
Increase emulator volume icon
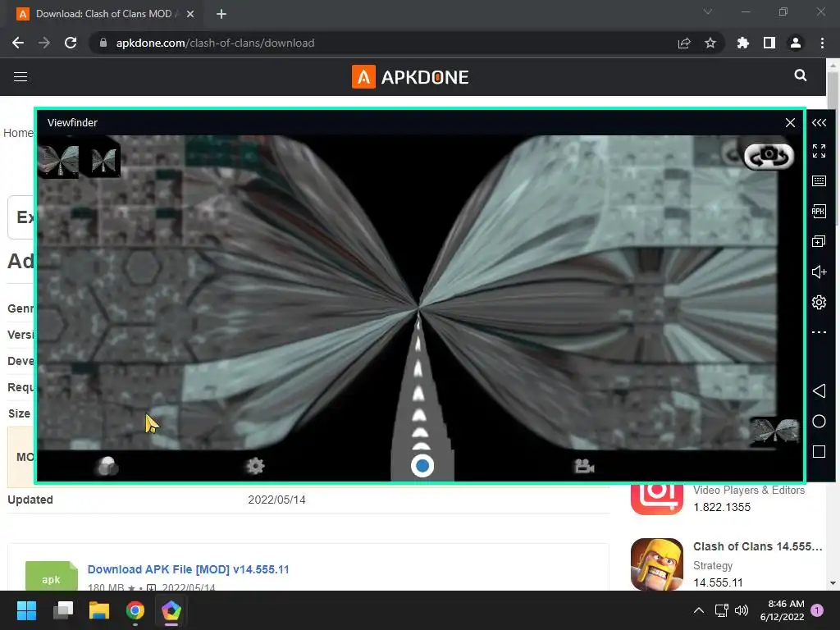[819, 272]
